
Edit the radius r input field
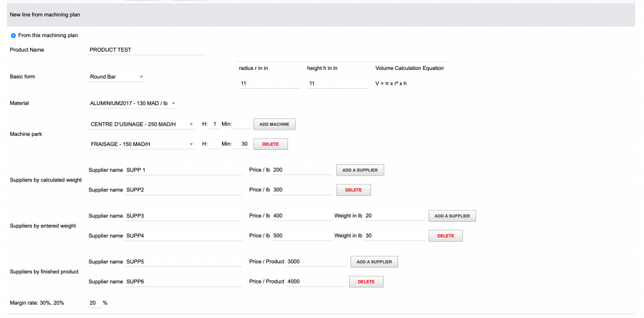tap(269, 83)
